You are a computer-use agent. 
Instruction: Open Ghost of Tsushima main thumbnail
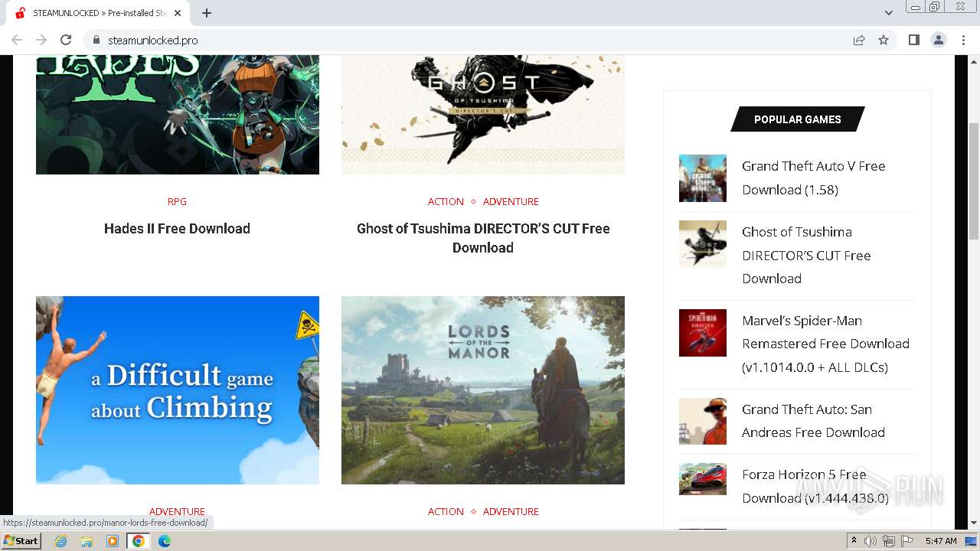(483, 115)
